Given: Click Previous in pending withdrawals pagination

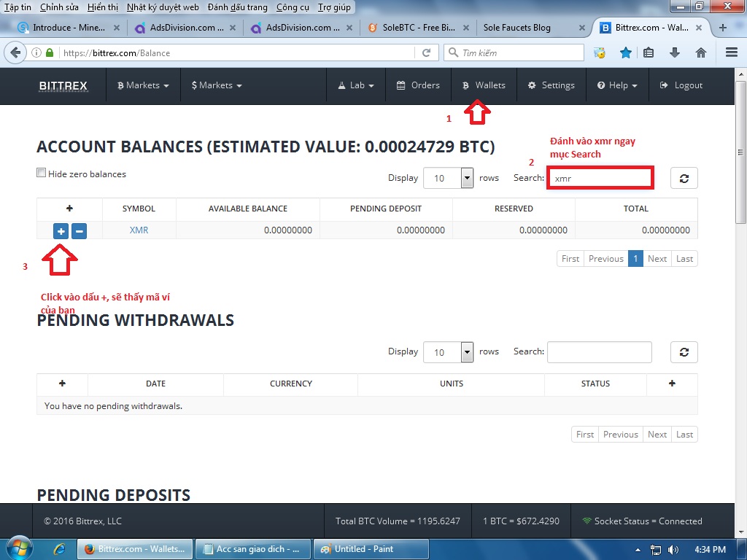Looking at the screenshot, I should [x=620, y=435].
